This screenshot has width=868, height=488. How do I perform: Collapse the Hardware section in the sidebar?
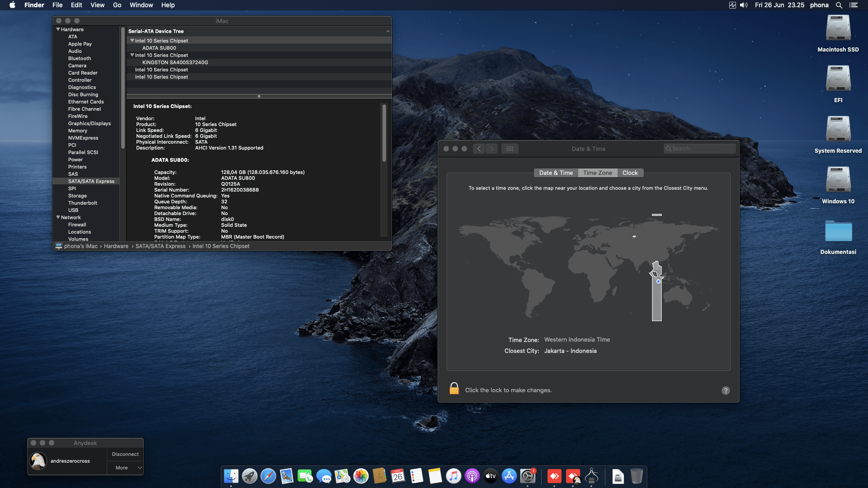(x=58, y=29)
